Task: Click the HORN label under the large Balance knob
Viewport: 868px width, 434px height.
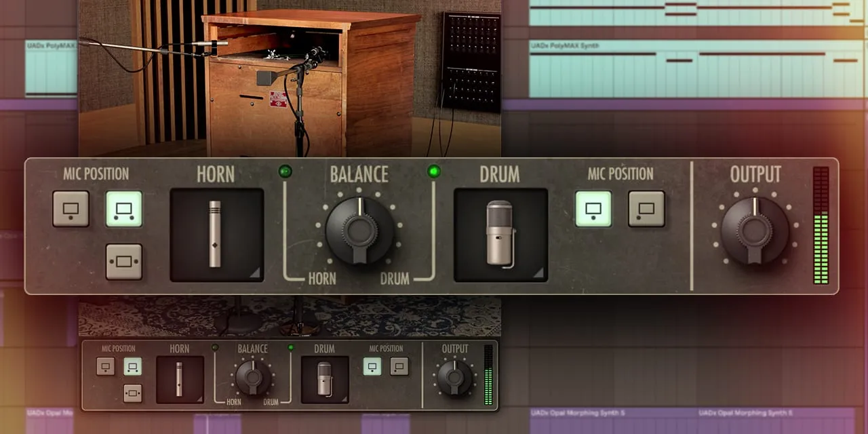Action: [x=322, y=278]
